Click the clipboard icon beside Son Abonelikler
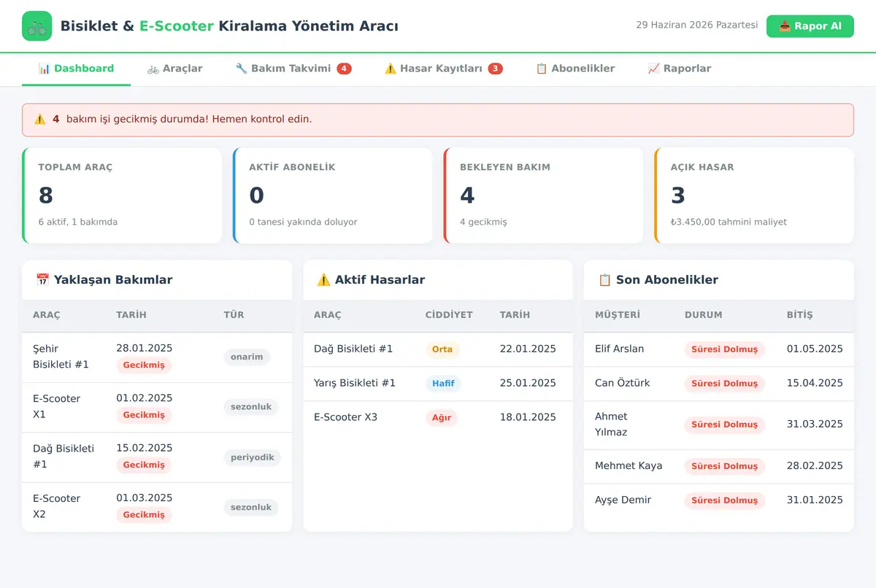 click(604, 279)
